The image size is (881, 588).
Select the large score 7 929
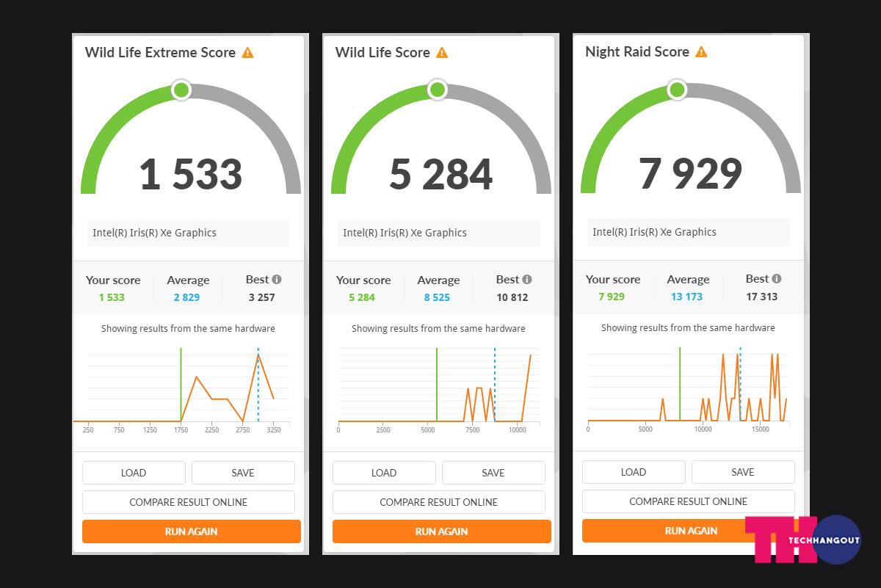click(691, 174)
